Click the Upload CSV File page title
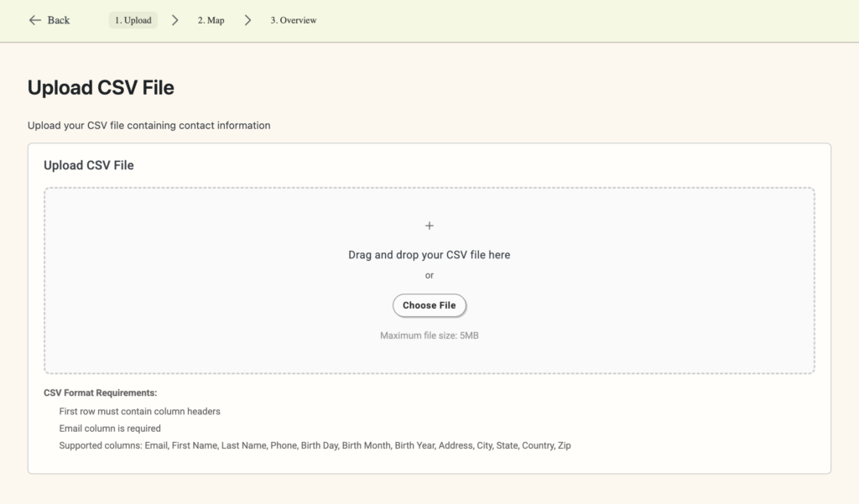 (x=101, y=87)
